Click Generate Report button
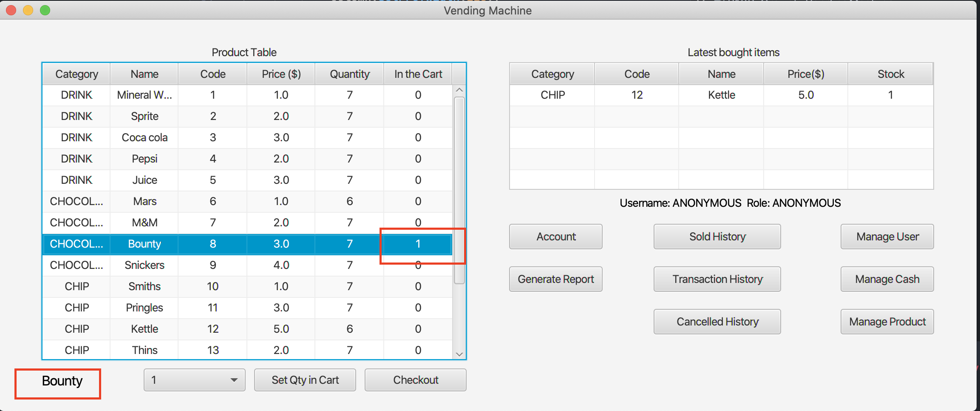 pyautogui.click(x=555, y=279)
